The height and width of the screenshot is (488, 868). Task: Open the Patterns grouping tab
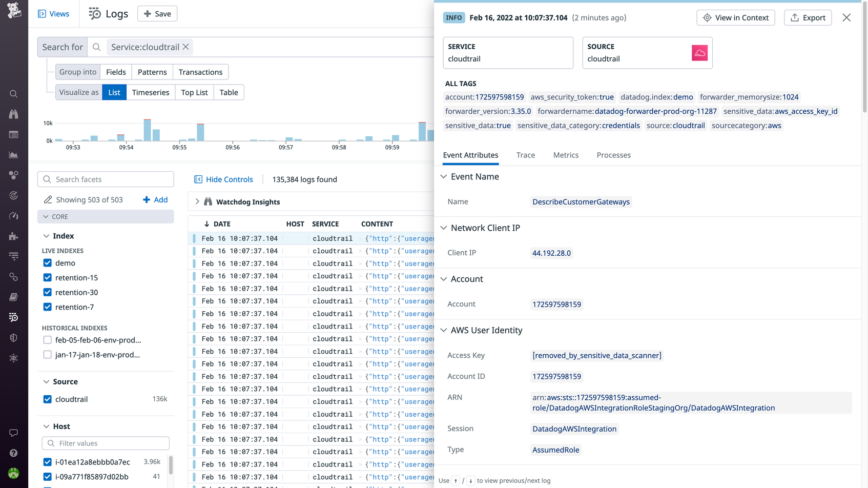(x=152, y=72)
